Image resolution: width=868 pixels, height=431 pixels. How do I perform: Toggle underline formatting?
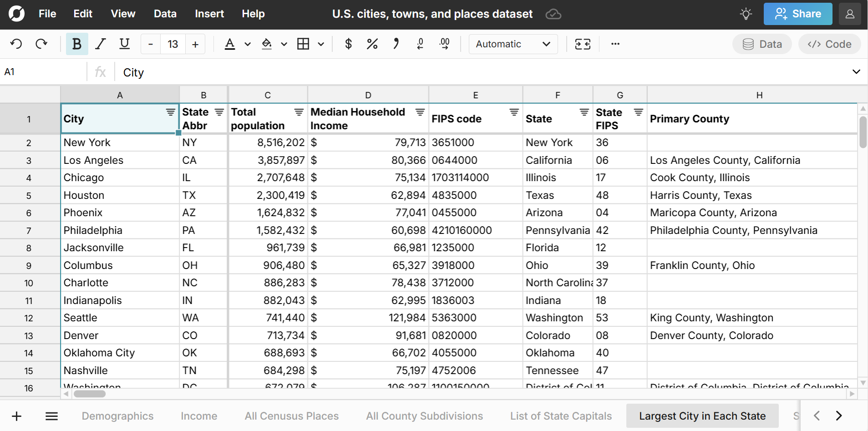pyautogui.click(x=124, y=44)
